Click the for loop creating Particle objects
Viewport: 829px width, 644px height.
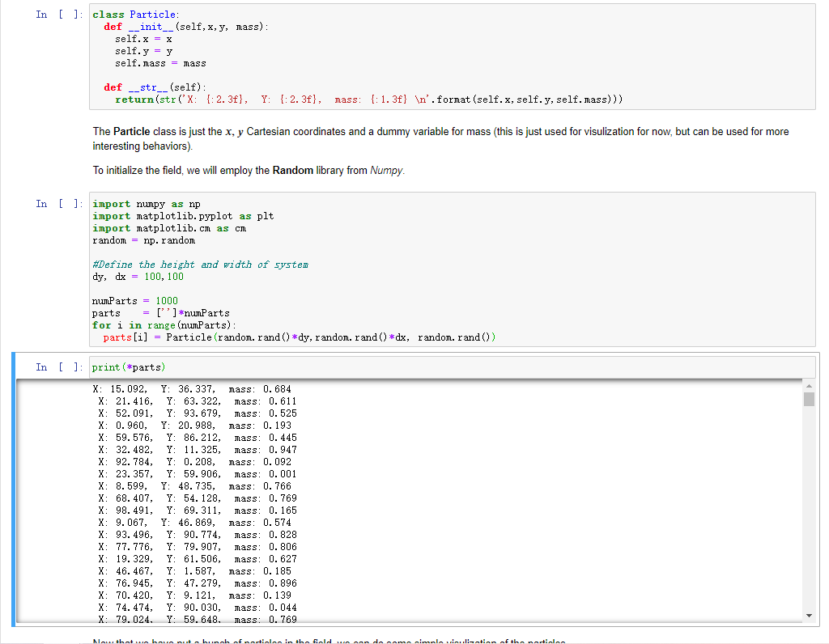click(162, 324)
